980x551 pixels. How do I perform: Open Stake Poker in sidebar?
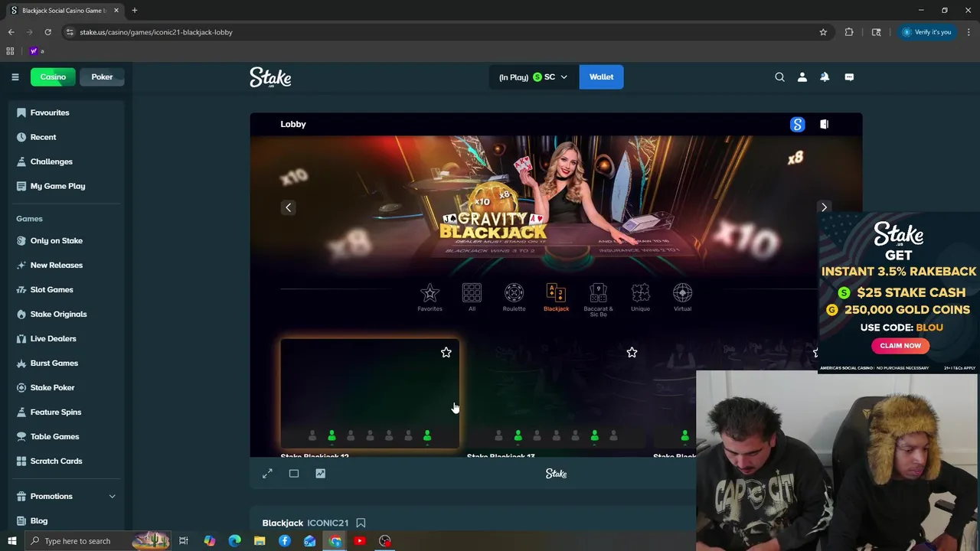click(66, 387)
